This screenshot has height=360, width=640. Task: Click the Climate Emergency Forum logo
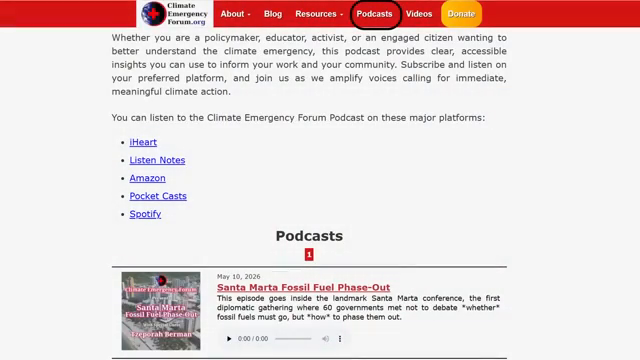pyautogui.click(x=175, y=13)
